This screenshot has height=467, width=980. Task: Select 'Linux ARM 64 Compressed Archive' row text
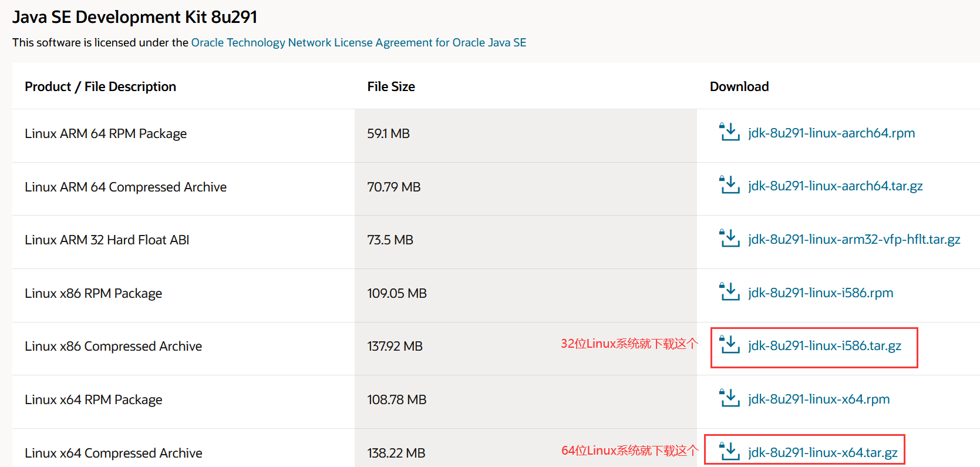pyautogui.click(x=126, y=187)
